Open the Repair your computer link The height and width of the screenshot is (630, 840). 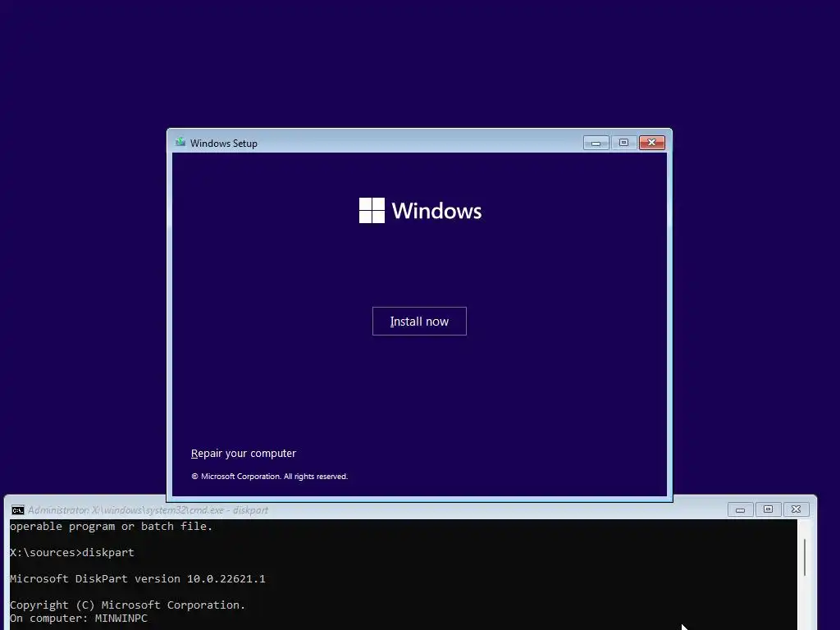243,453
